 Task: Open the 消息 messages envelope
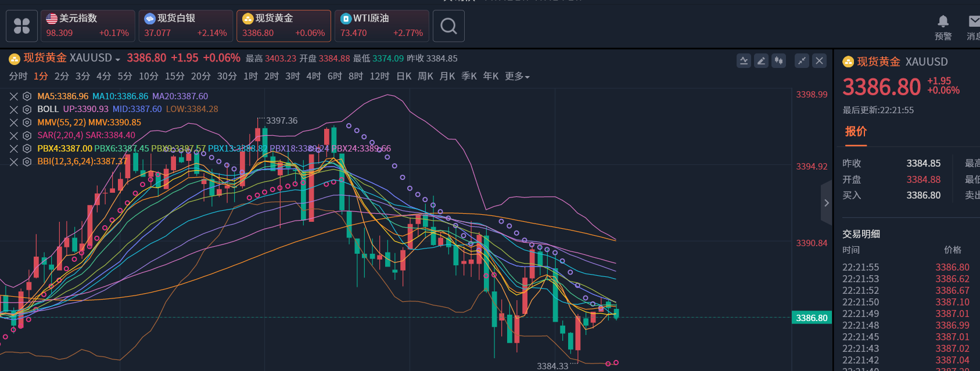point(974,27)
